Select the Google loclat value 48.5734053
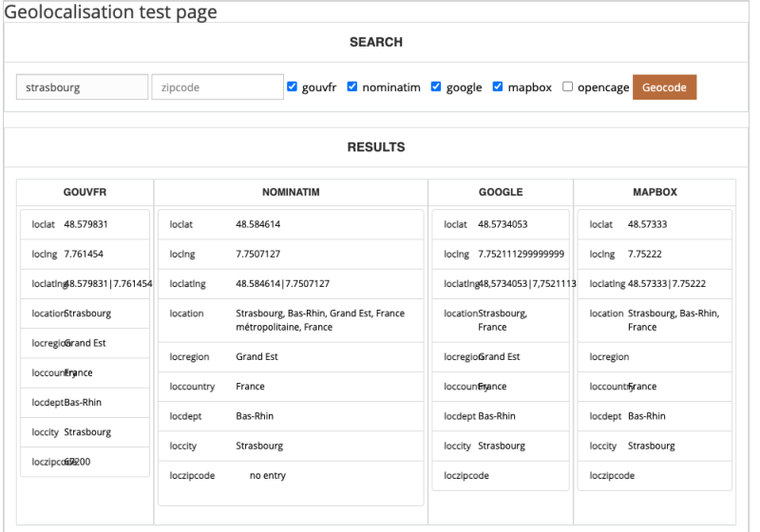Viewport: 760px width, 532px height. [503, 224]
